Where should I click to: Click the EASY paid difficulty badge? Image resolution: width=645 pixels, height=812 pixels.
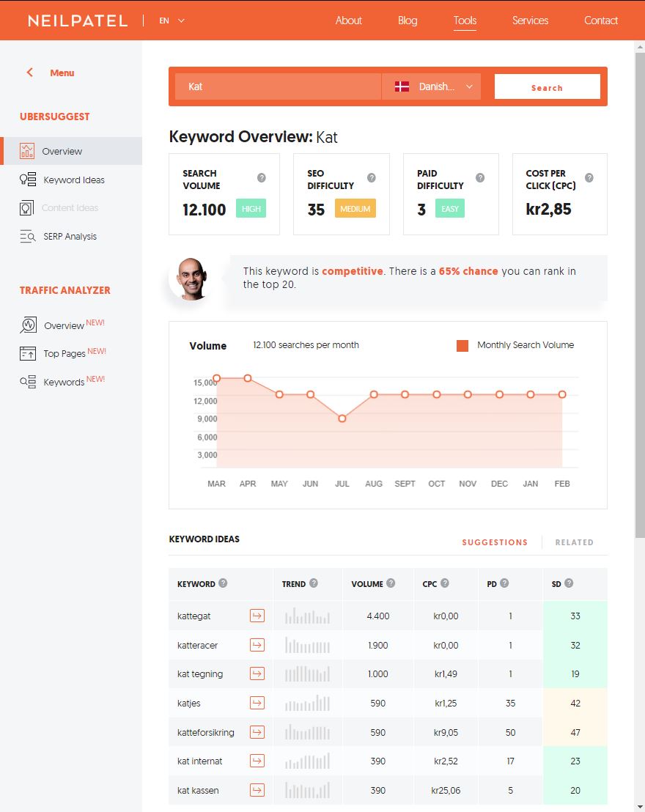click(x=450, y=208)
